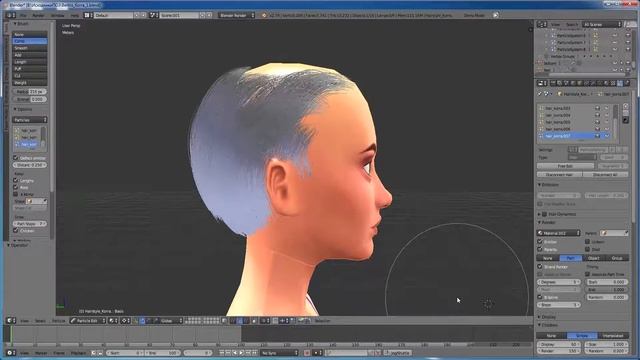
Task: Select the Group render type tab
Action: pyautogui.click(x=617, y=258)
